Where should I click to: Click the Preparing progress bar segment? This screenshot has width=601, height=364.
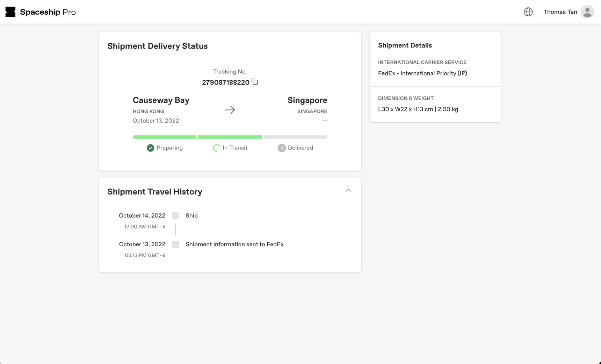(x=164, y=137)
